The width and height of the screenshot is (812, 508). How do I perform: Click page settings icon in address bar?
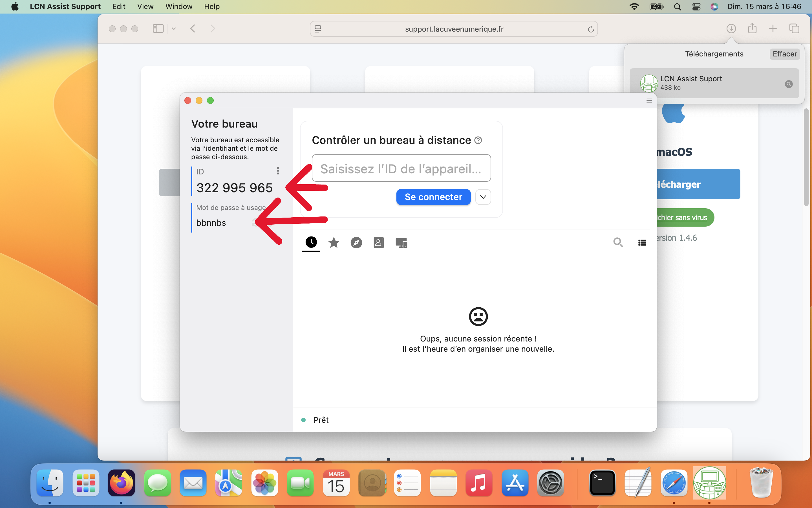tap(318, 29)
